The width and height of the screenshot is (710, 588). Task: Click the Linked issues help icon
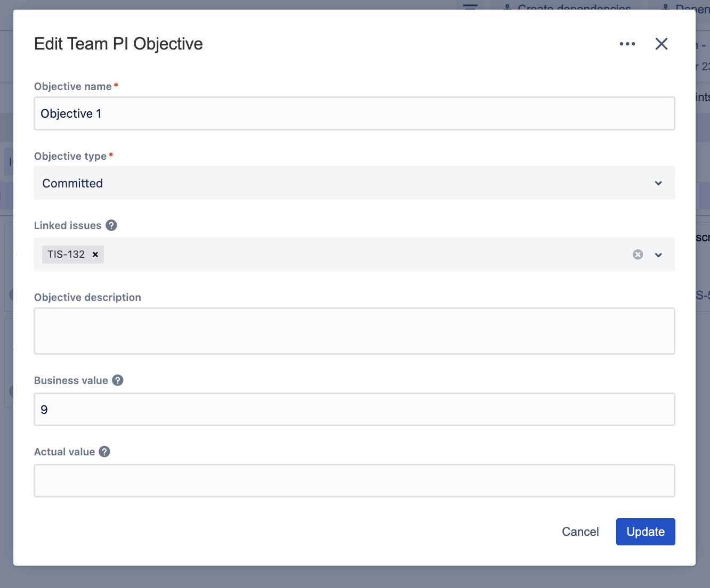(111, 225)
